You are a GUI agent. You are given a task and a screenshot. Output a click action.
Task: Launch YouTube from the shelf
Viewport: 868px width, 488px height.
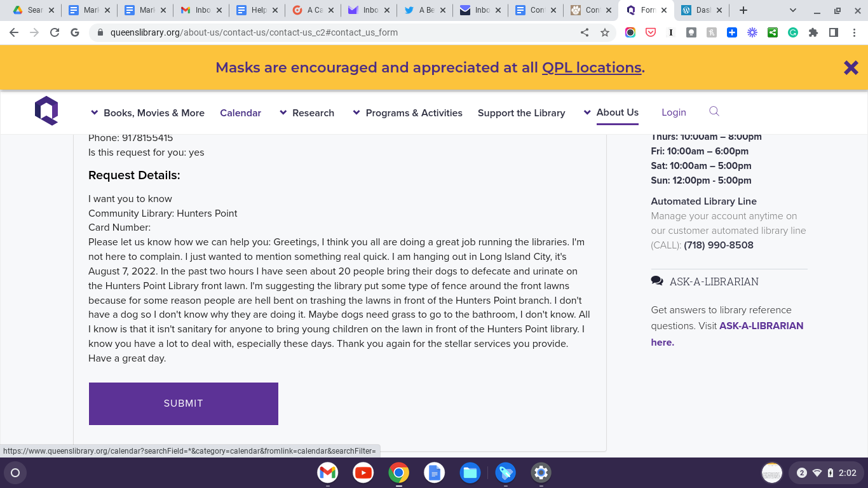[363, 473]
